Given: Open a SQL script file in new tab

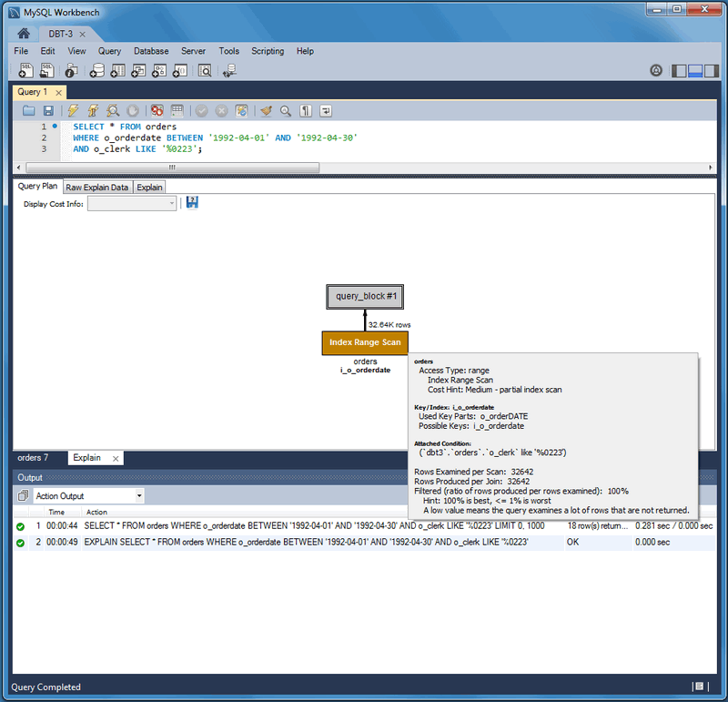Looking at the screenshot, I should [47, 71].
